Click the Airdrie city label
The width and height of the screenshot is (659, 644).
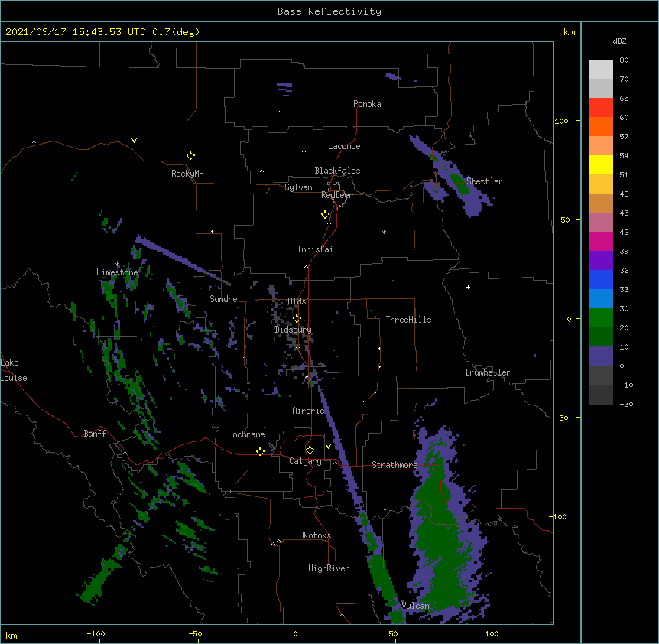[309, 411]
